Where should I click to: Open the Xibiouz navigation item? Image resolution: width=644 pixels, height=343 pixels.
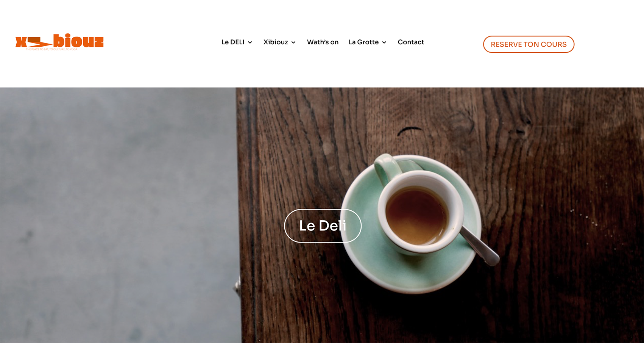point(276,42)
